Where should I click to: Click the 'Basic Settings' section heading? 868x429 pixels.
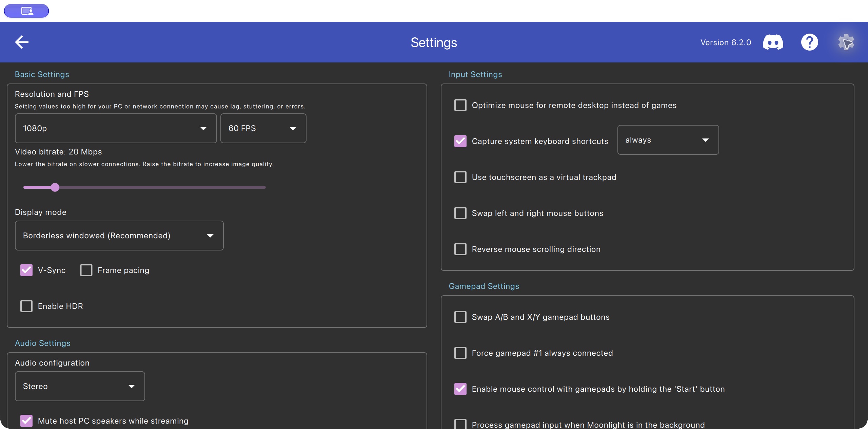(x=42, y=74)
